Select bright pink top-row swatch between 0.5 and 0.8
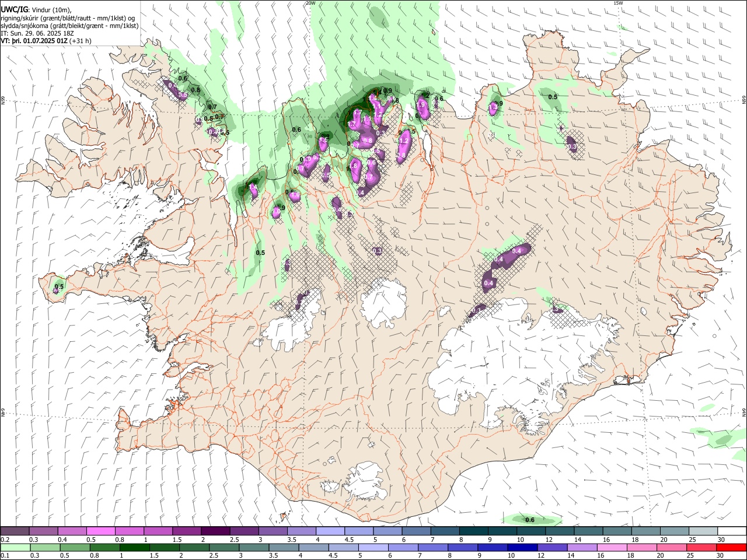 coord(100,531)
